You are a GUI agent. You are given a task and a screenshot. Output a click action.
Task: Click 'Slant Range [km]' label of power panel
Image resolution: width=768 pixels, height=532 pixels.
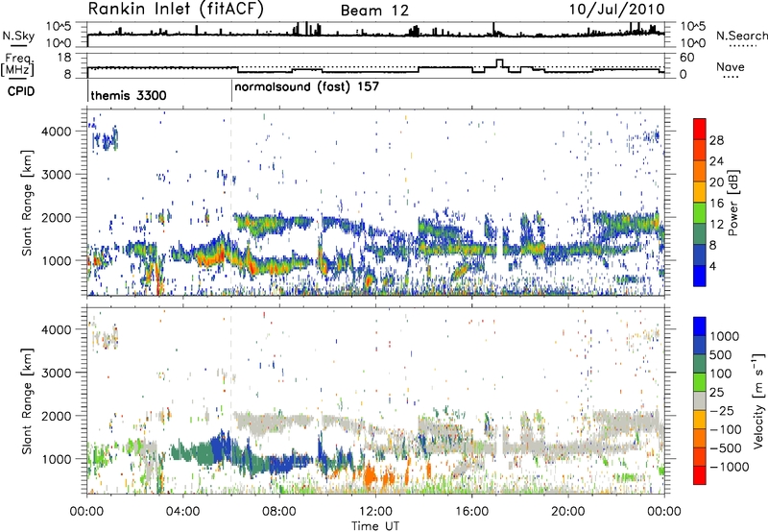pos(27,203)
